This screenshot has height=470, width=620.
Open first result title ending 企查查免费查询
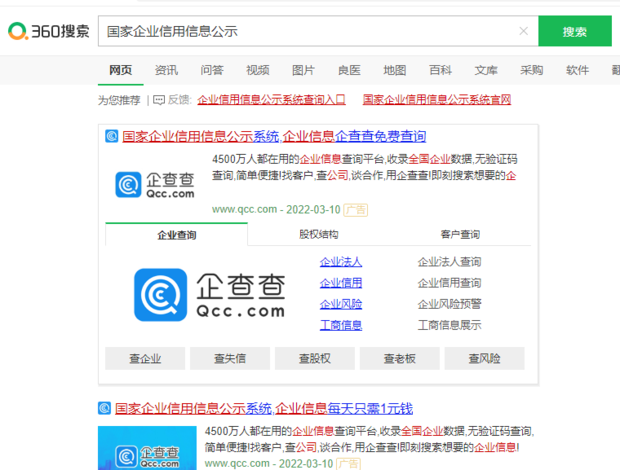click(x=274, y=136)
